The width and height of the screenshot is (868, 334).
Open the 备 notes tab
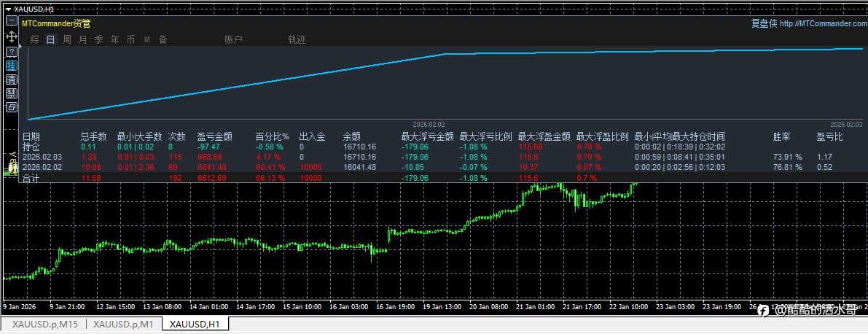click(x=163, y=39)
